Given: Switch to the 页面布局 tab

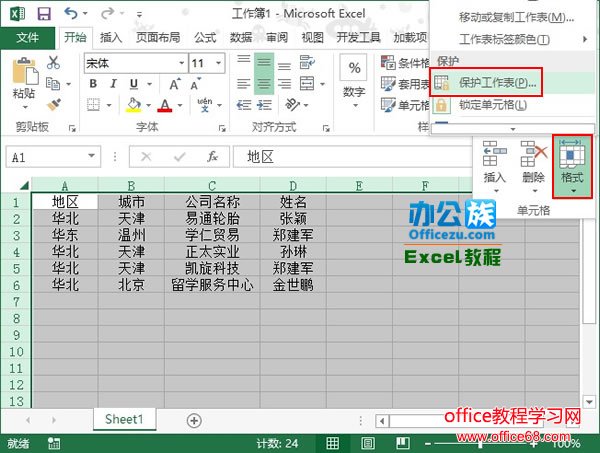Looking at the screenshot, I should [x=158, y=38].
